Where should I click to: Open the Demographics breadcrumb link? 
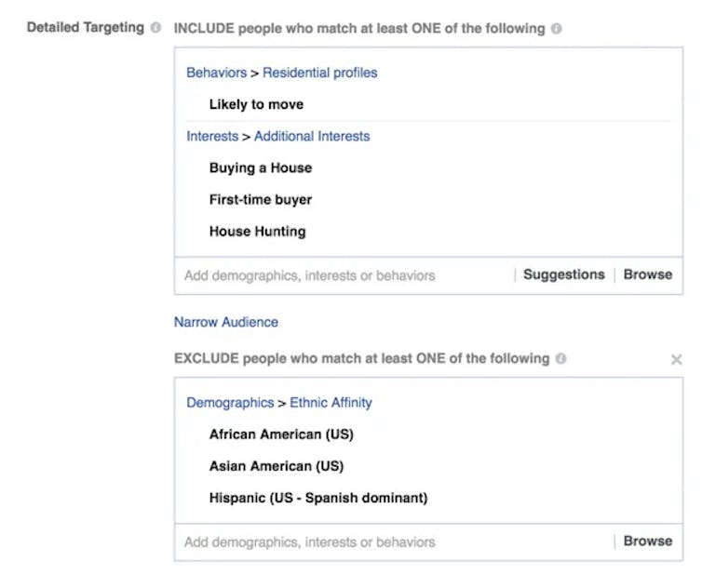[x=230, y=403]
